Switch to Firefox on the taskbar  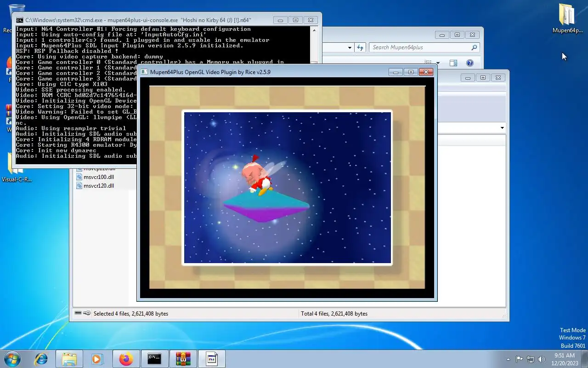click(126, 359)
